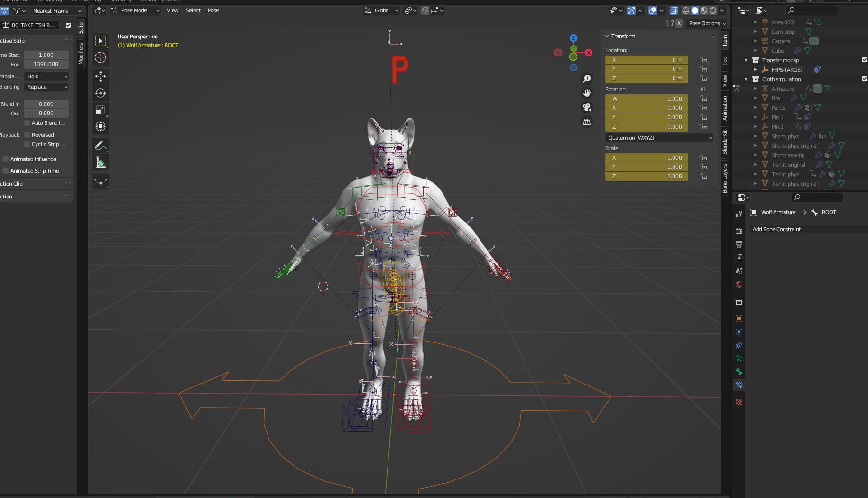Pick the combined Transform tool
This screenshot has width=868, height=498.
(x=100, y=126)
